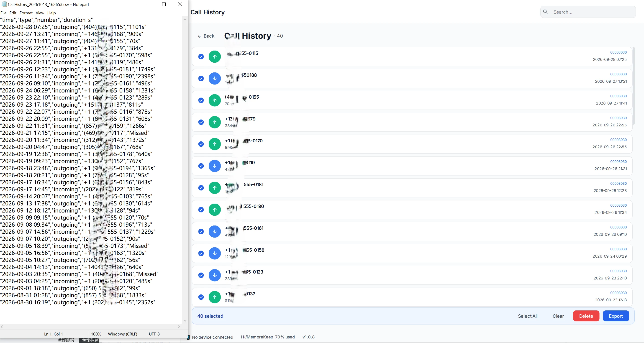Viewport: 644px width, 343px height.
Task: Open the View menu in Notepad
Action: (x=40, y=13)
